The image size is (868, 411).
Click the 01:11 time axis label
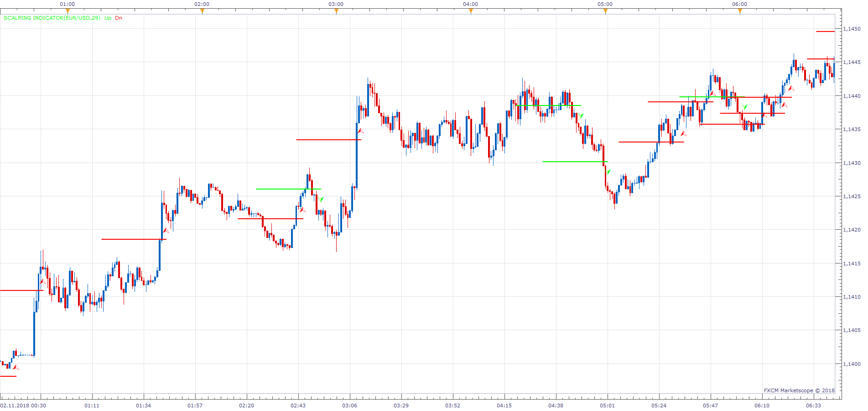[92, 406]
